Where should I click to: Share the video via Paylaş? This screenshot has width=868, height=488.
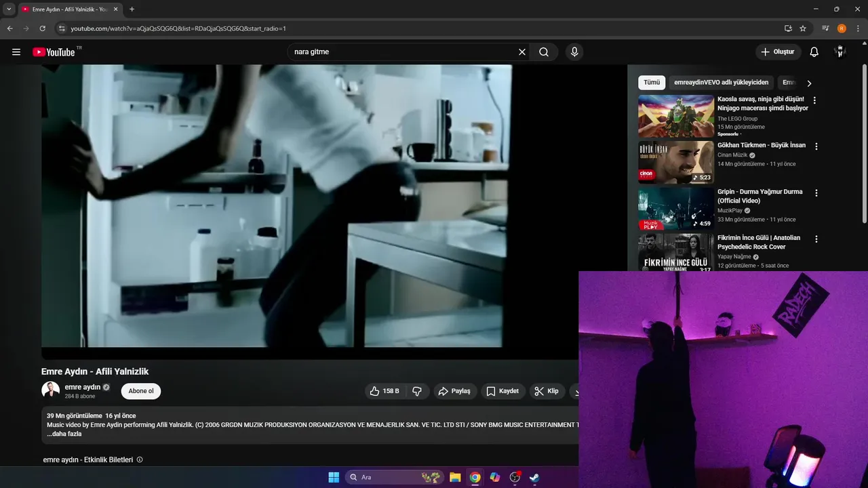[x=454, y=391]
